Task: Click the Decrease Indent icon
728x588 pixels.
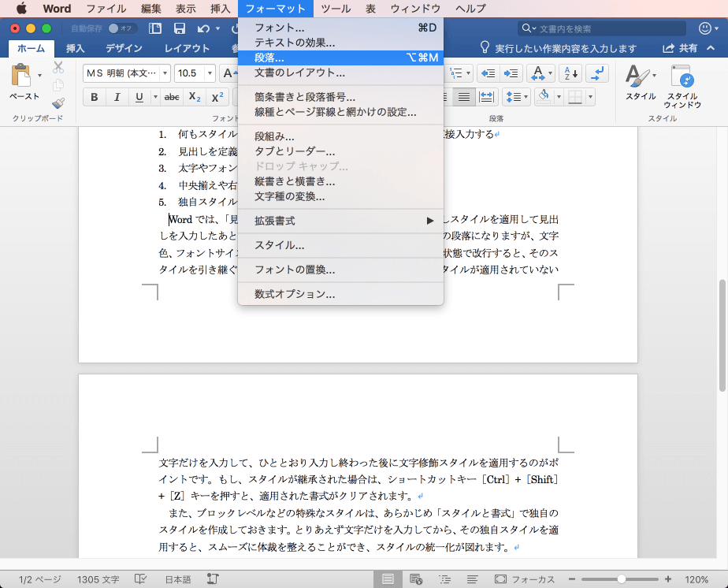Action: point(488,73)
